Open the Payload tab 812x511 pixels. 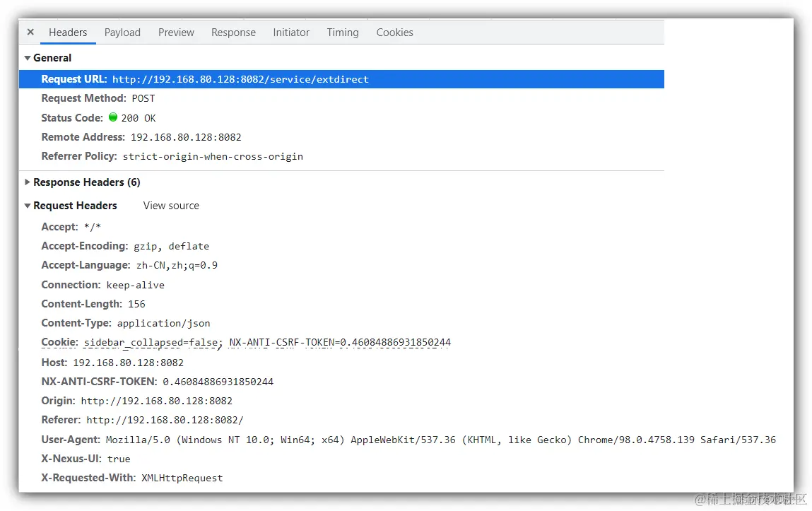pos(122,32)
